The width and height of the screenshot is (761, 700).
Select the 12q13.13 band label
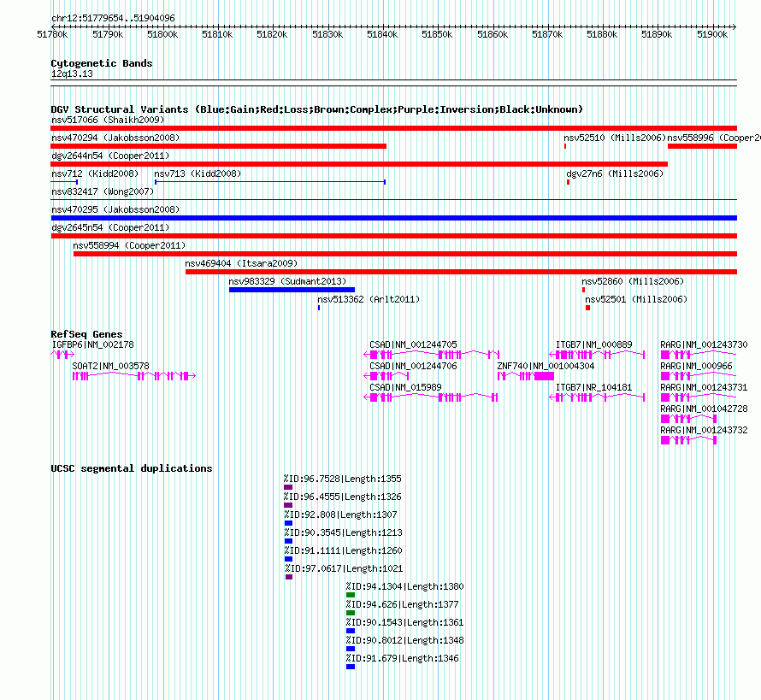coord(72,74)
